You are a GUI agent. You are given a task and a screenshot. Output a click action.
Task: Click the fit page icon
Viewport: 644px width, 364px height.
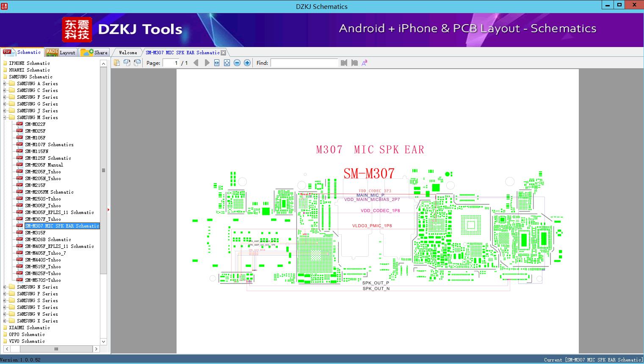point(227,63)
